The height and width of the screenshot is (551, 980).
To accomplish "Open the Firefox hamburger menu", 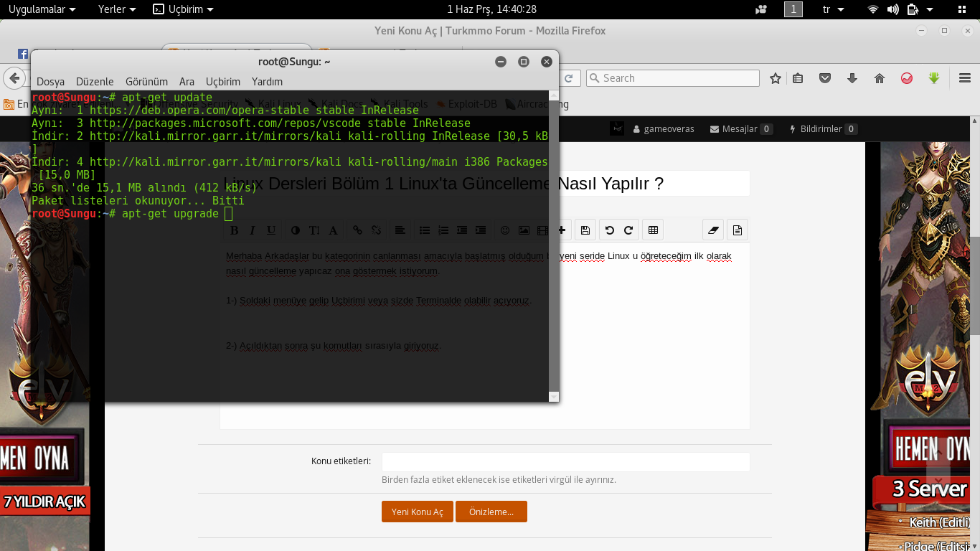I will click(965, 78).
